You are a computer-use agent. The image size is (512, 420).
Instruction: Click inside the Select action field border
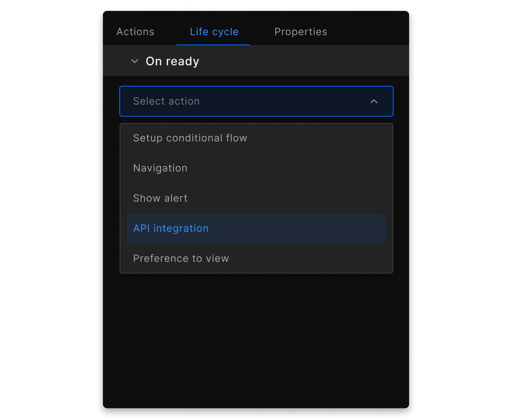256,101
